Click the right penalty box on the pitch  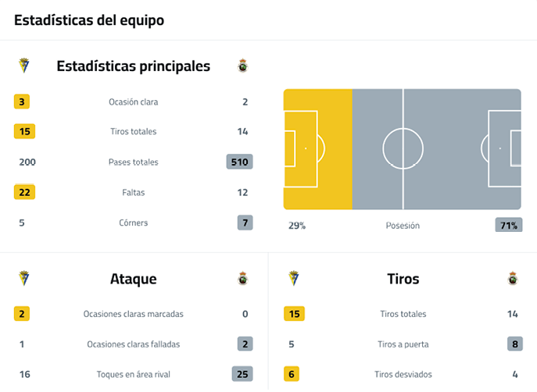click(504, 148)
